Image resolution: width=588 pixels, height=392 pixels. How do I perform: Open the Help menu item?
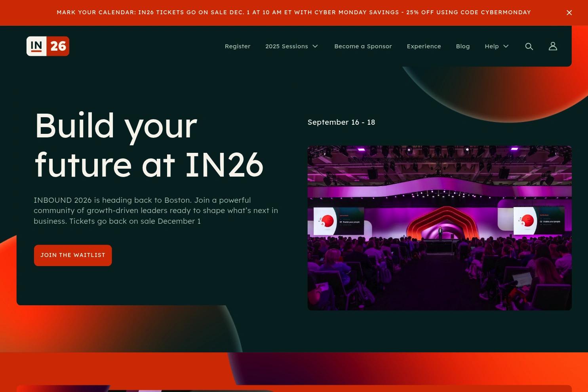[492, 46]
